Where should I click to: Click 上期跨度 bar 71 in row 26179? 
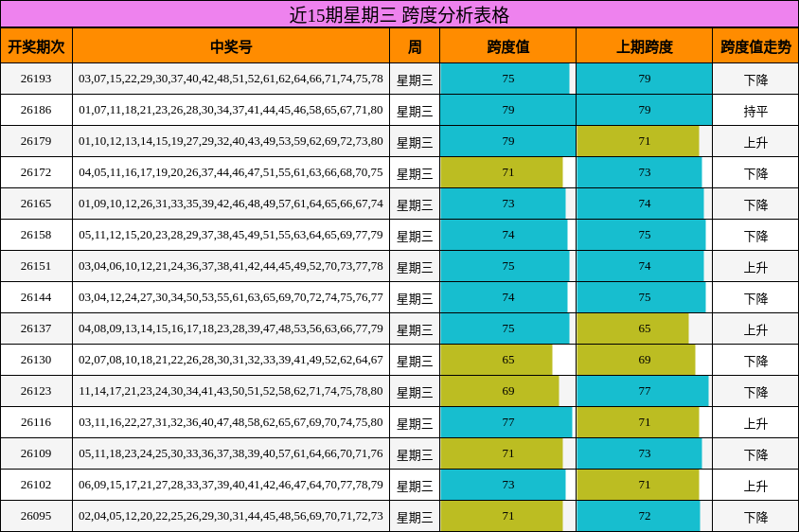tap(638, 141)
